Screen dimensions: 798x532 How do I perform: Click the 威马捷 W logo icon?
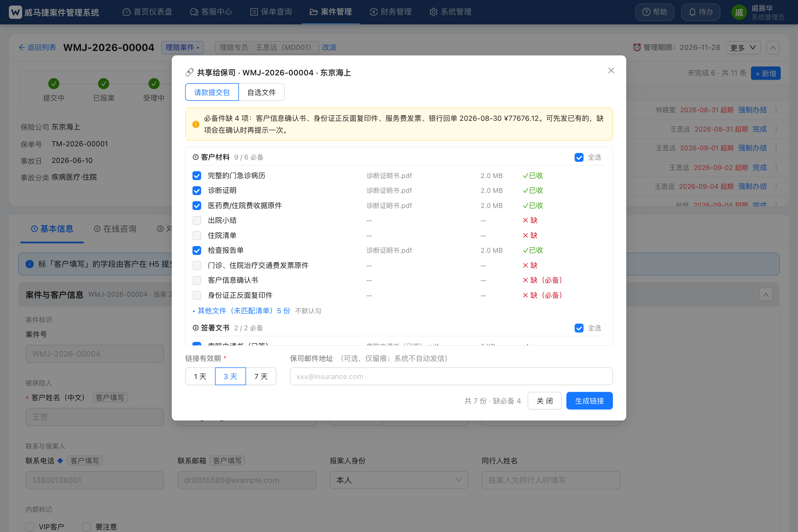coord(16,12)
